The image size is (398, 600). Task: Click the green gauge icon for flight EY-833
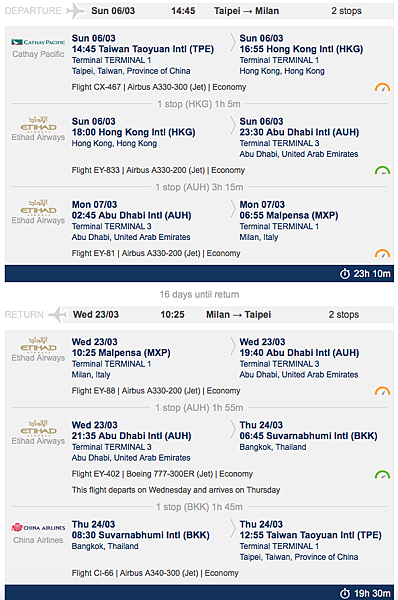tap(382, 170)
